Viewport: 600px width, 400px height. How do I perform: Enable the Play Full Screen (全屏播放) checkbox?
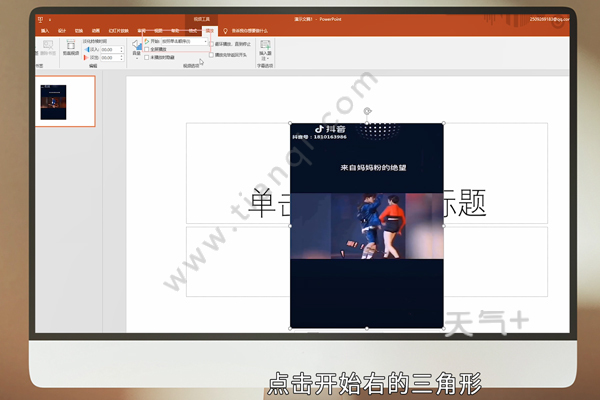click(147, 49)
